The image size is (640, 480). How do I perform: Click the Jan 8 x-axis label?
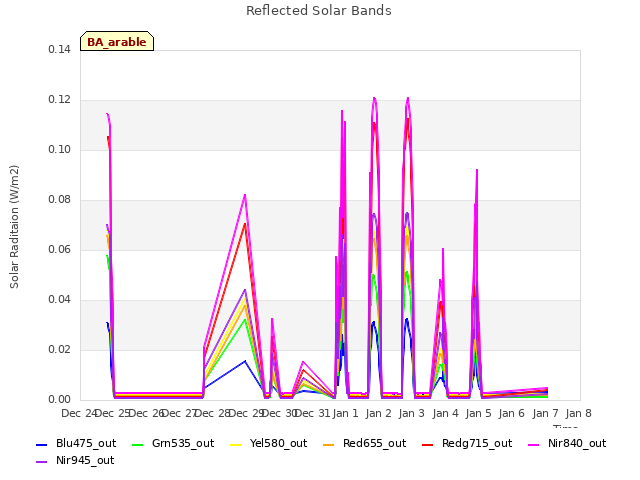point(578,413)
